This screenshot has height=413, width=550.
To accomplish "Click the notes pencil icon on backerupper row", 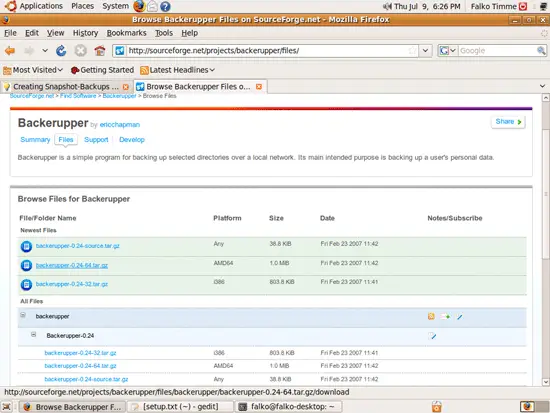I will click(x=460, y=317).
